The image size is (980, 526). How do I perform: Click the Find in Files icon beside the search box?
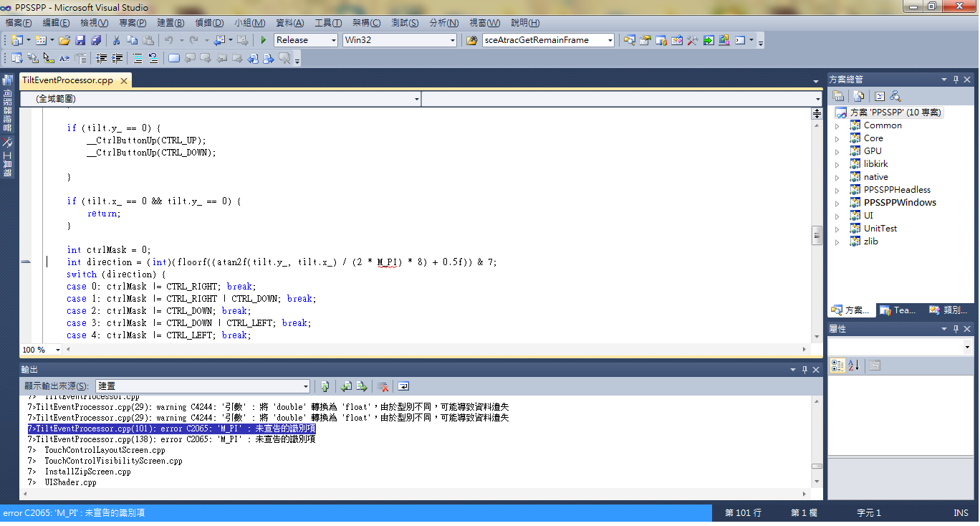[x=471, y=40]
